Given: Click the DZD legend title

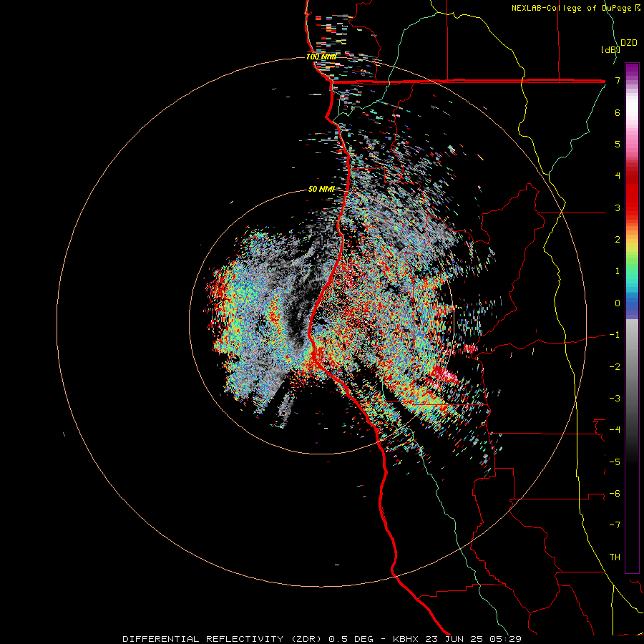Looking at the screenshot, I should pos(629,43).
